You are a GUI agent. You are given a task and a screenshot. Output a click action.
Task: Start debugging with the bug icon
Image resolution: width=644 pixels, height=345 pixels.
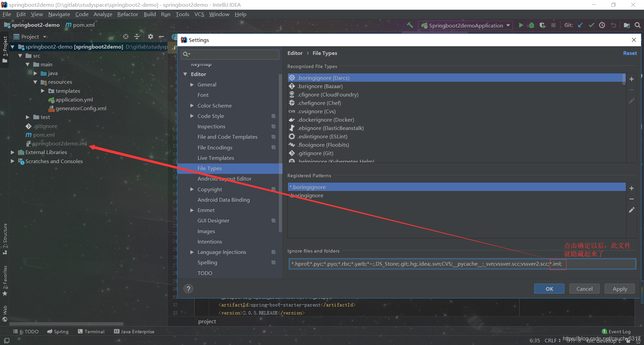(532, 25)
